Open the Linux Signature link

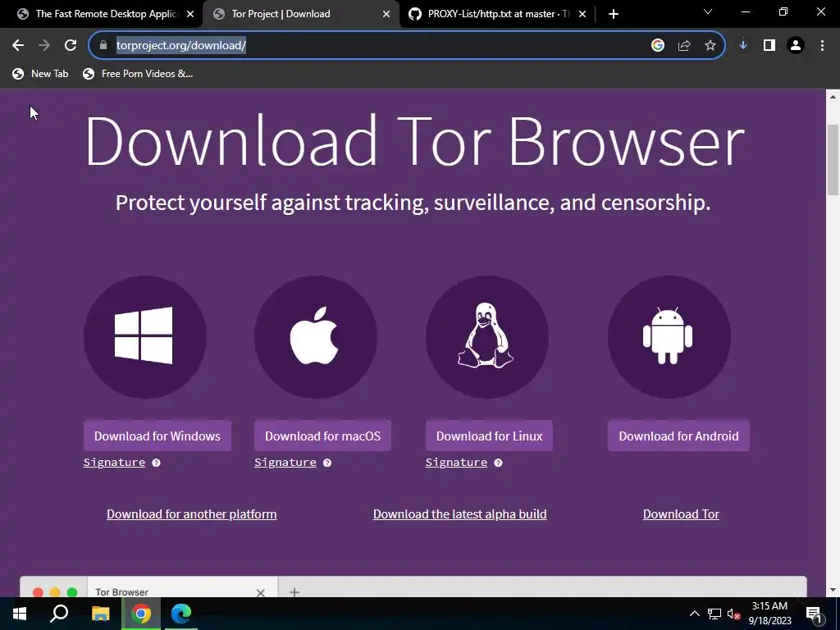[x=456, y=463]
